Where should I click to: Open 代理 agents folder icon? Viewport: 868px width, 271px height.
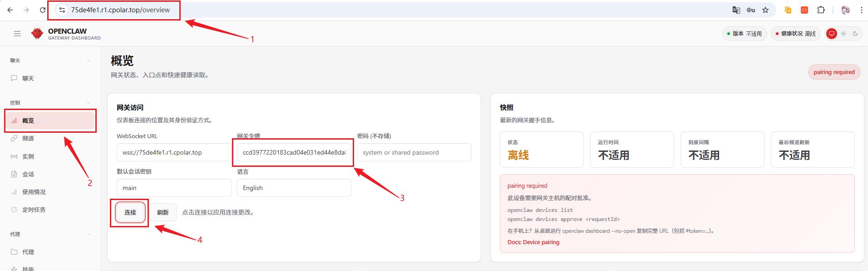pos(14,252)
